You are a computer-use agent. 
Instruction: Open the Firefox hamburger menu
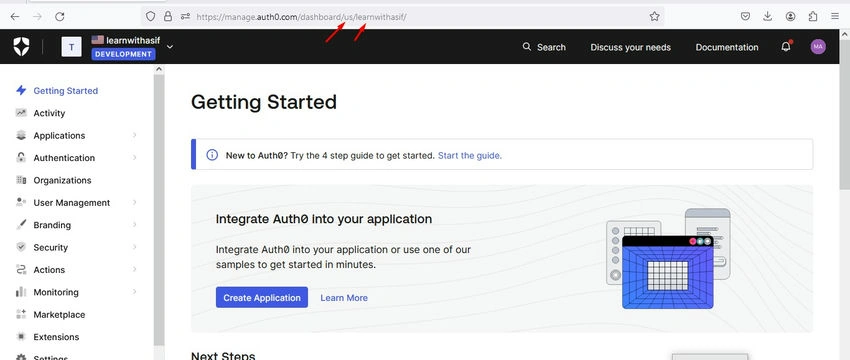click(x=835, y=17)
